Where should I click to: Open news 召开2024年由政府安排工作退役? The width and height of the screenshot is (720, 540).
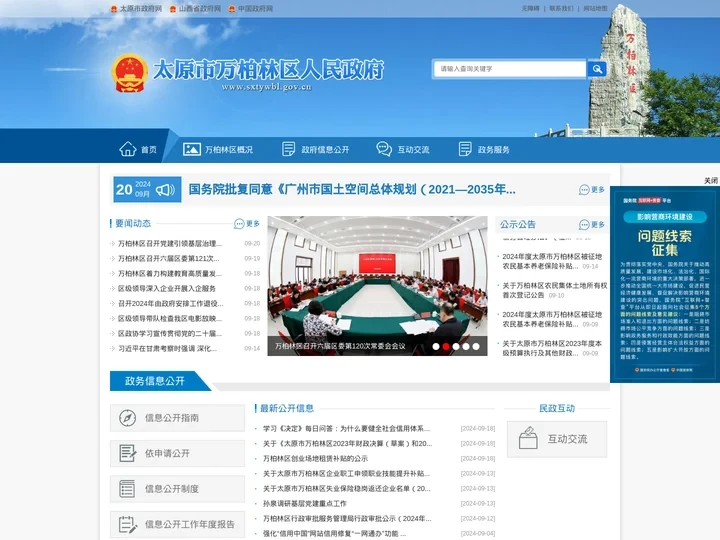pos(171,304)
